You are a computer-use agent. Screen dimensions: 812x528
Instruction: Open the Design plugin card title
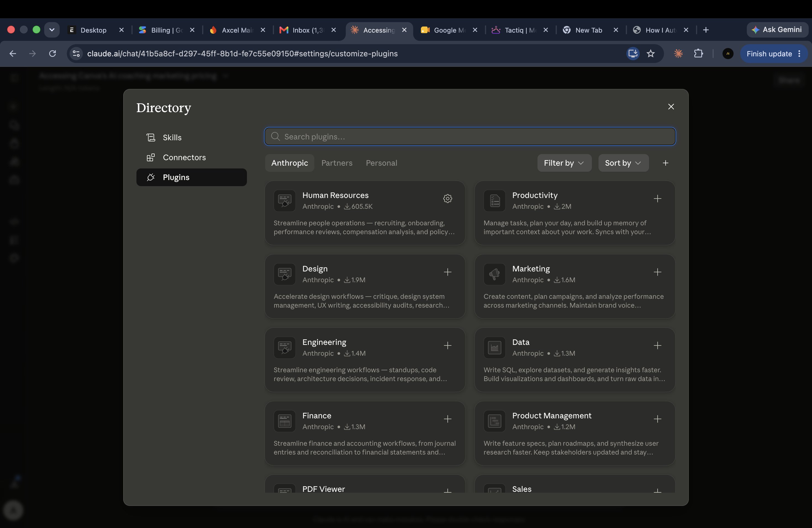(x=315, y=269)
